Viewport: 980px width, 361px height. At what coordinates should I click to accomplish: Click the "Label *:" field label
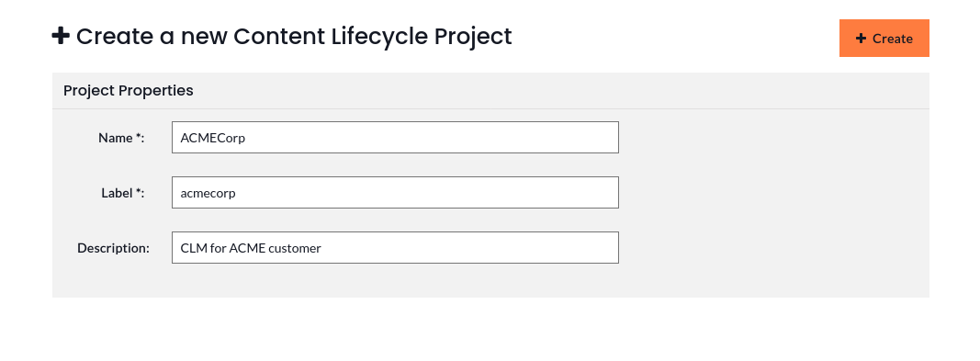coord(122,193)
